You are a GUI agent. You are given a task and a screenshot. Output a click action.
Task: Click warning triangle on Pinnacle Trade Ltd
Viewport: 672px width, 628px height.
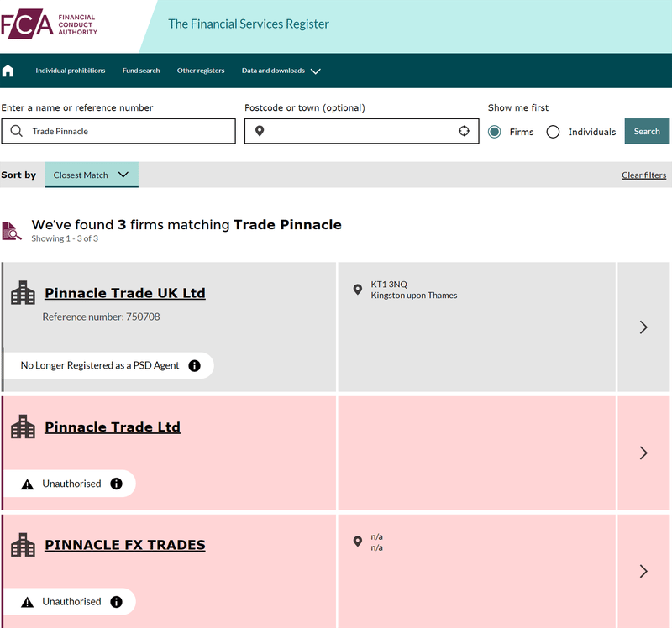click(28, 484)
